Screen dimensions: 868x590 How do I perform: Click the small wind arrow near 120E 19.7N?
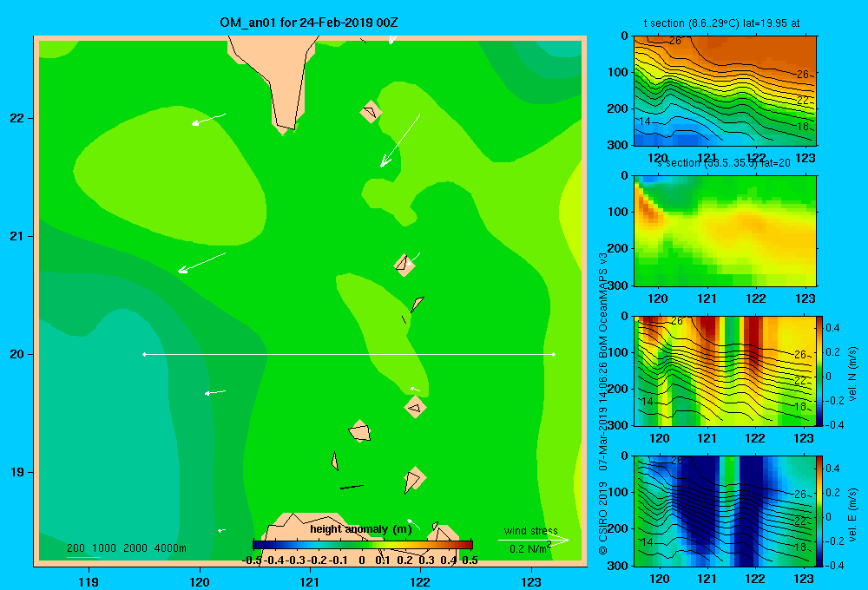(x=214, y=392)
